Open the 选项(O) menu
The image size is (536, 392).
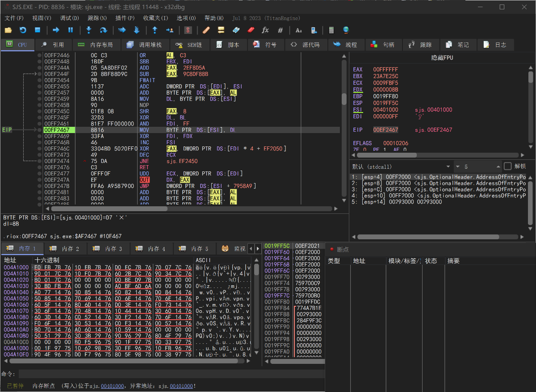pos(186,18)
